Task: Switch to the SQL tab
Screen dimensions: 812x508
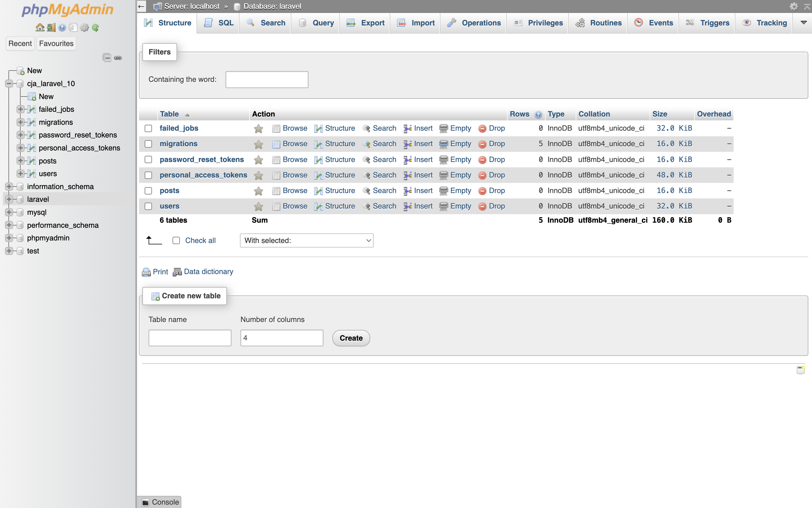Action: tap(219, 23)
